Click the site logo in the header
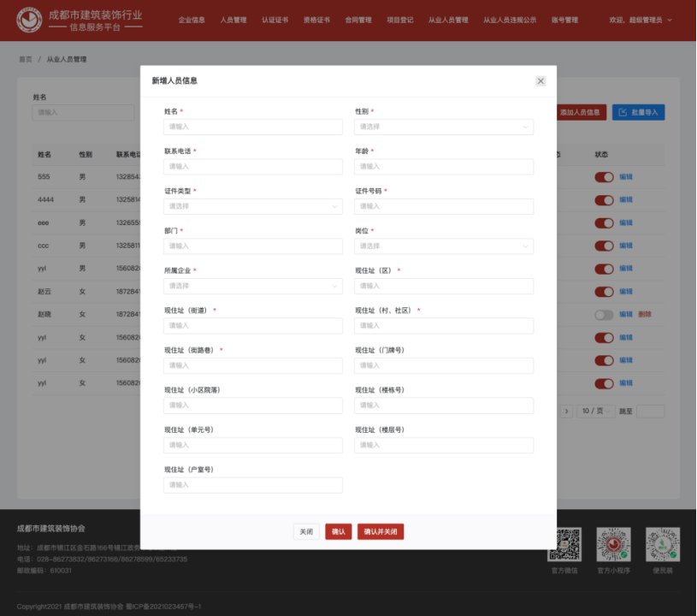The height and width of the screenshot is (616, 697). (28, 20)
